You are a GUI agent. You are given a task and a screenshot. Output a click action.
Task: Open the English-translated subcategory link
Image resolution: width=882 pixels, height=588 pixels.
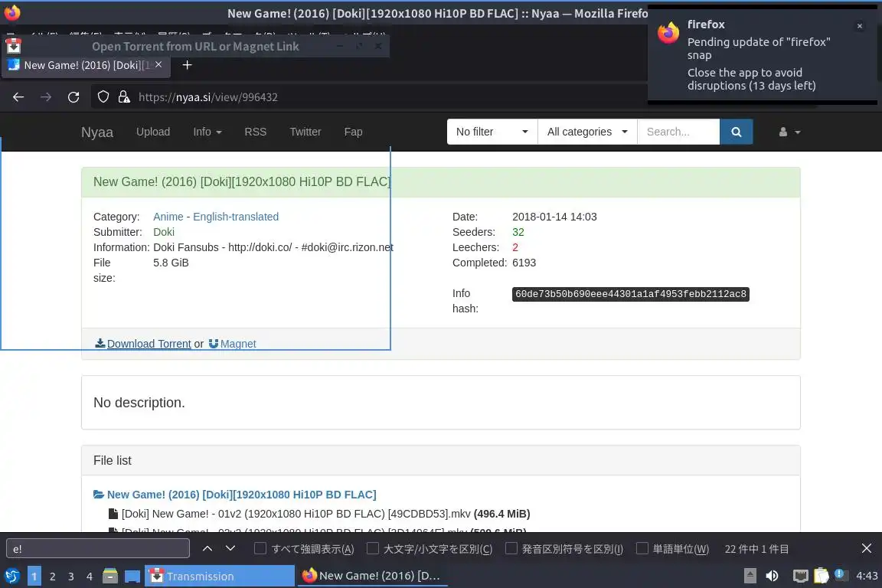point(236,217)
